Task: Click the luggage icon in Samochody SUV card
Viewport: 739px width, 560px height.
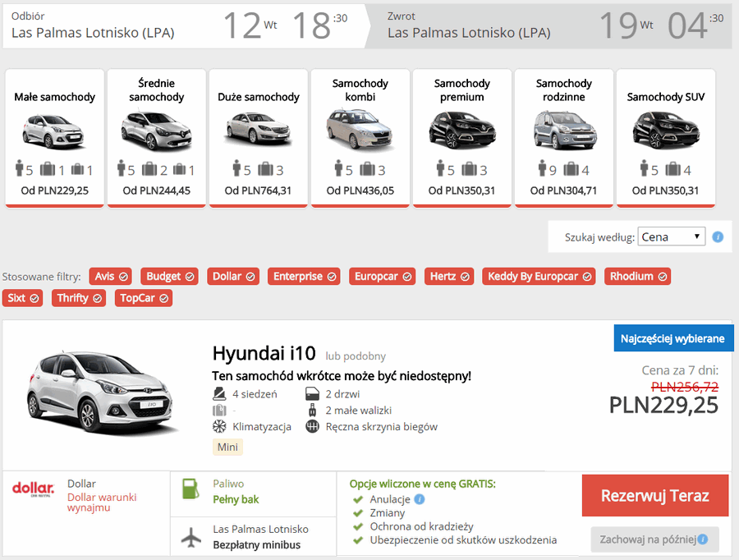Action: pyautogui.click(x=672, y=169)
